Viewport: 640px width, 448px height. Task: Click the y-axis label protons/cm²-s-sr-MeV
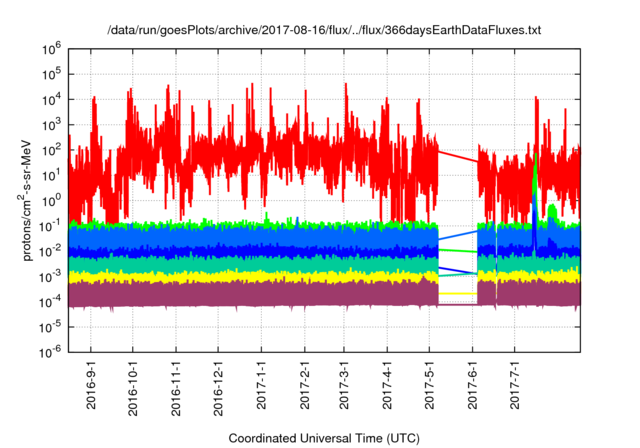coord(26,201)
